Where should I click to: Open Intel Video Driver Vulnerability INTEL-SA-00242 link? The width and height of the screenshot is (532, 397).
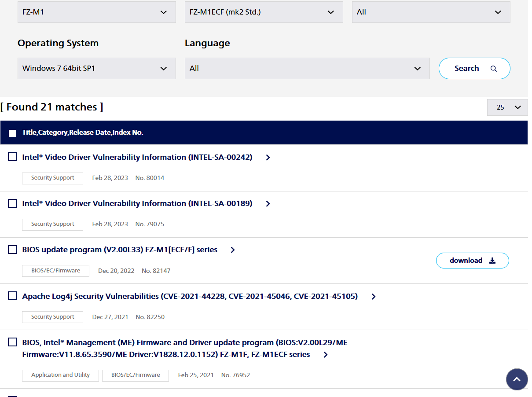point(137,157)
